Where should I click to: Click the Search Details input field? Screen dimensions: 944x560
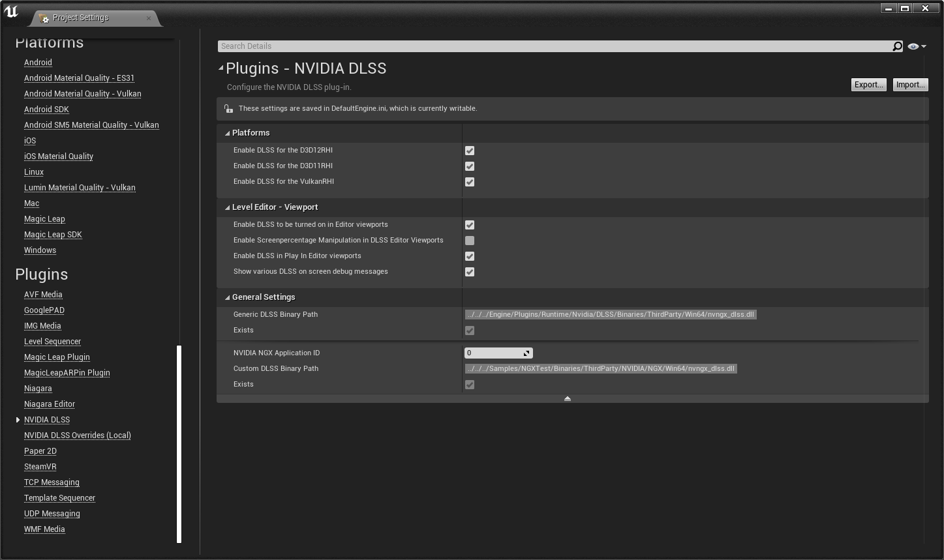click(x=555, y=46)
